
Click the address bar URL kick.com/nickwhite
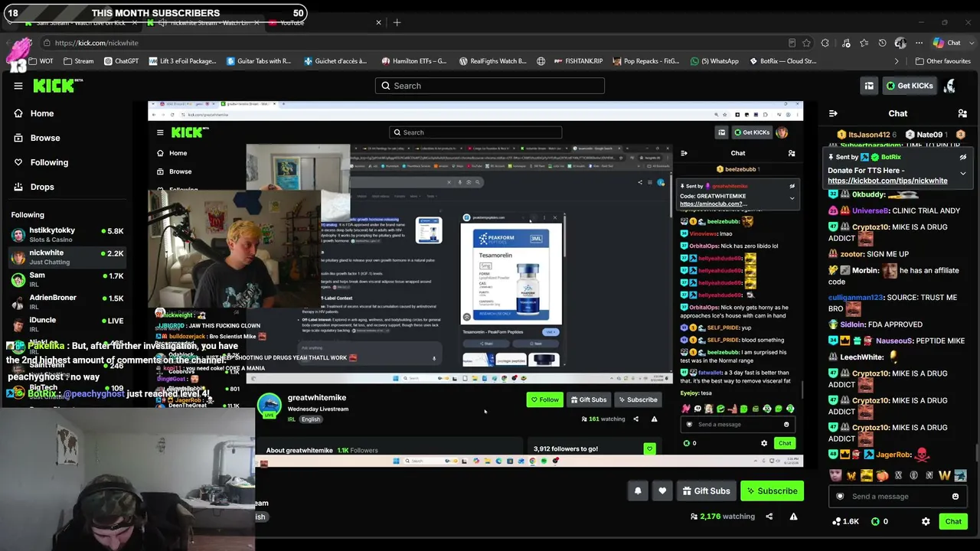pos(96,43)
